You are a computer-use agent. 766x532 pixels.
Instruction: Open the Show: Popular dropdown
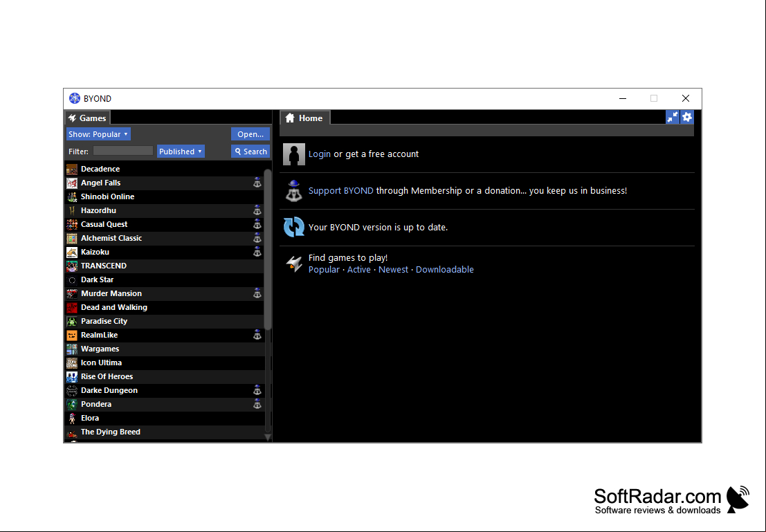[99, 134]
